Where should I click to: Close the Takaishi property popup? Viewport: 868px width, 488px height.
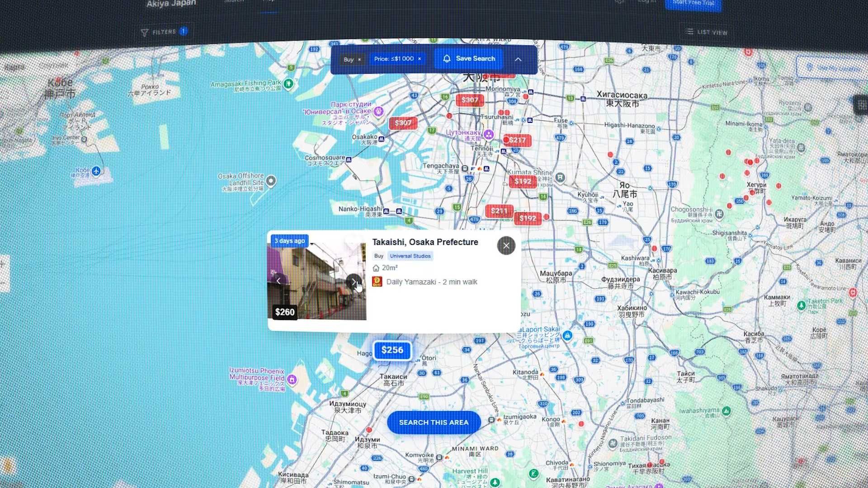[506, 246]
